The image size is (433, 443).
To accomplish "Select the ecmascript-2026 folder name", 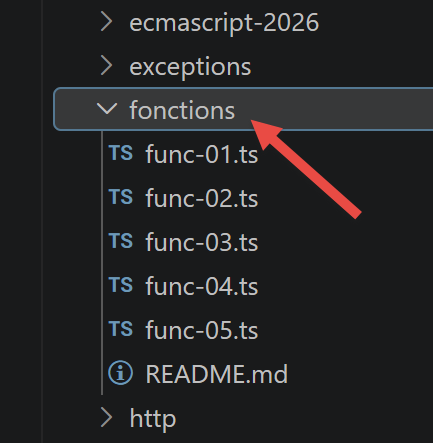I will tap(224, 23).
